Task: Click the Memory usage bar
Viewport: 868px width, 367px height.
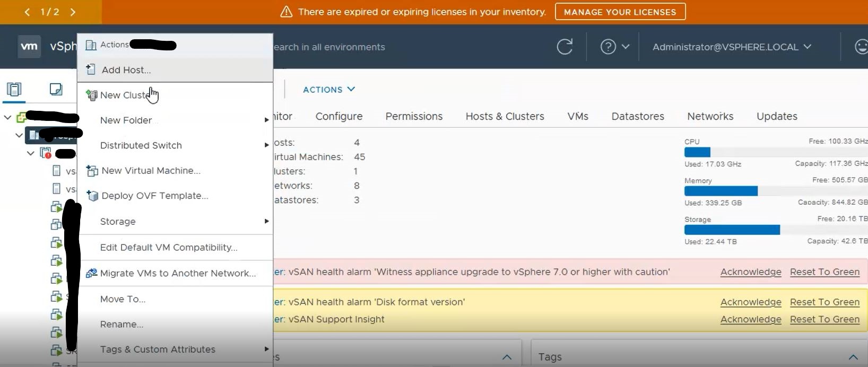Action: pyautogui.click(x=776, y=191)
